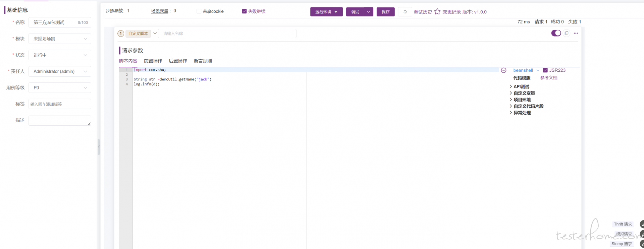
Task: Click the 72 ms response time text
Action: point(524,22)
